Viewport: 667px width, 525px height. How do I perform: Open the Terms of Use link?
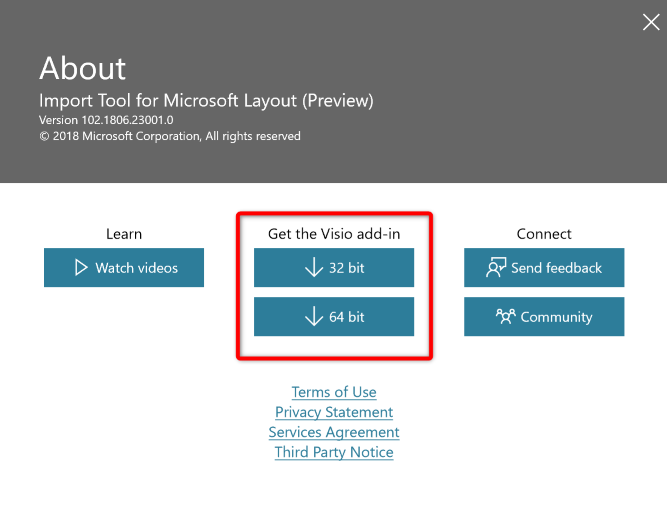coord(334,392)
